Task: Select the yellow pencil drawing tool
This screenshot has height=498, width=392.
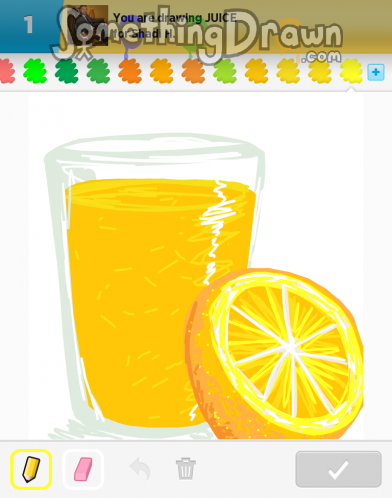Action: [x=31, y=469]
